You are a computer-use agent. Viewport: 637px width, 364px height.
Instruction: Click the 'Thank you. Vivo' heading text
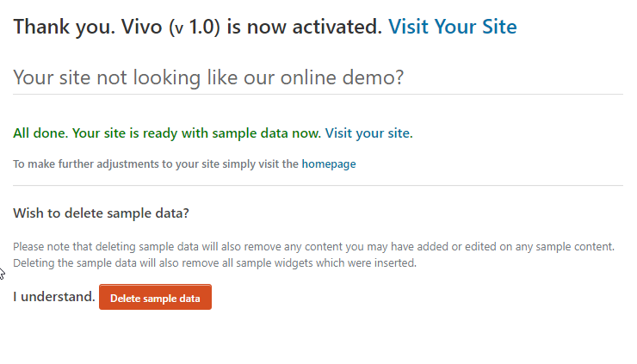(88, 27)
